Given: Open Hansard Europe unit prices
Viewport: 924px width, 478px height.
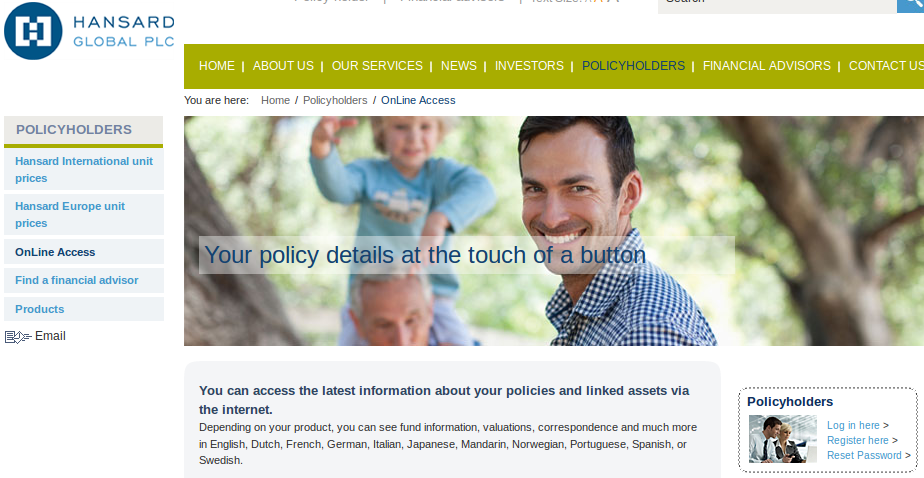Looking at the screenshot, I should point(84,215).
